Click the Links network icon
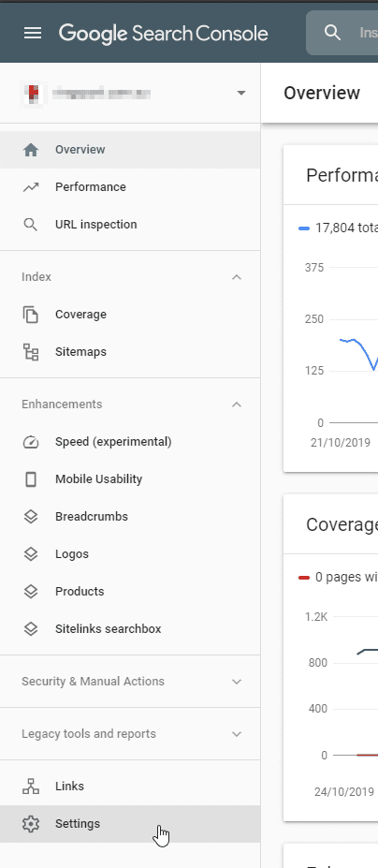 point(31,787)
